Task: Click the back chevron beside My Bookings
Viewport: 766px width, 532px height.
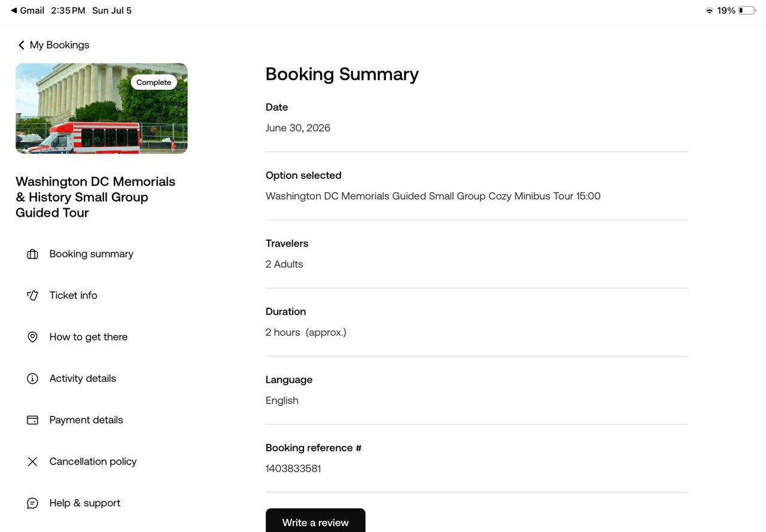Action: coord(21,45)
